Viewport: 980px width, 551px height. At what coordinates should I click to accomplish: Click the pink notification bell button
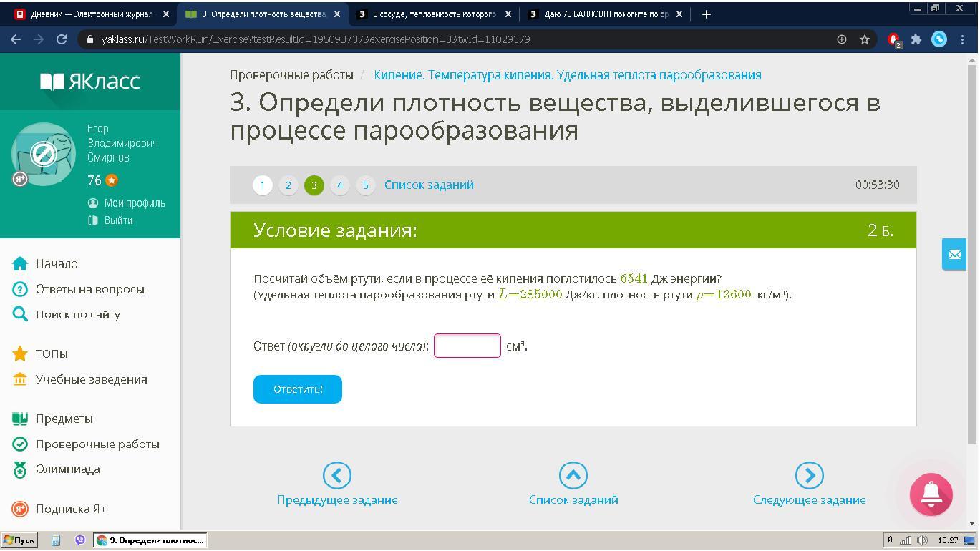pos(931,494)
